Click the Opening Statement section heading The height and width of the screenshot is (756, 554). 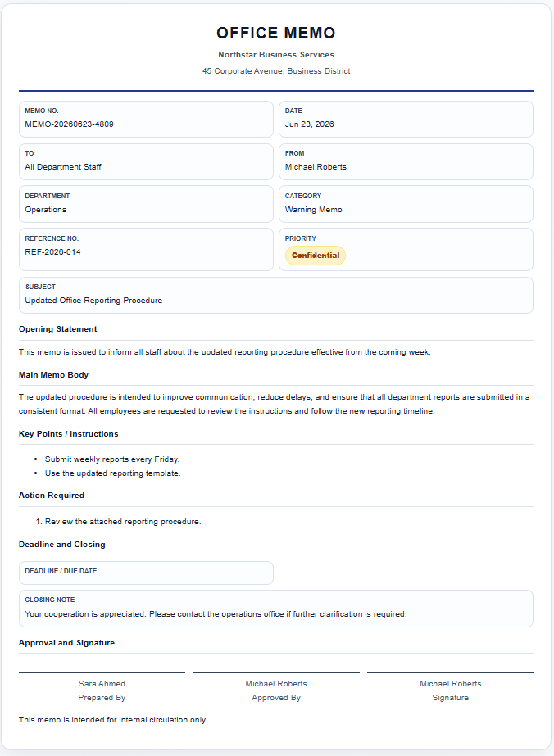[x=58, y=328]
